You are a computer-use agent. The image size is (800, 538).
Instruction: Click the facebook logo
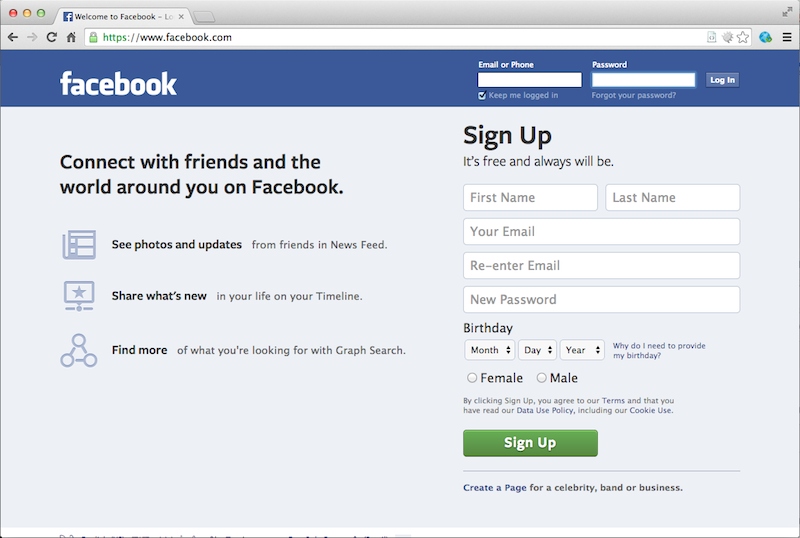tap(118, 83)
